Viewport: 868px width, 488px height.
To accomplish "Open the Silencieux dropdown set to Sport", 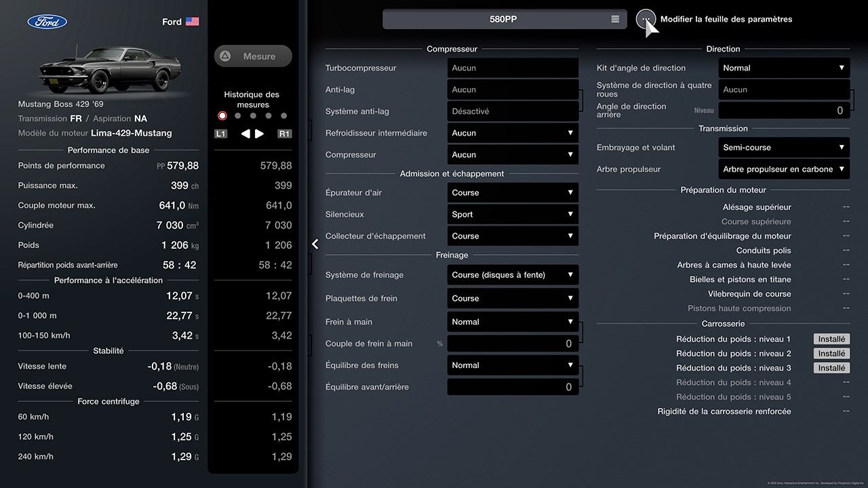I will pyautogui.click(x=513, y=214).
